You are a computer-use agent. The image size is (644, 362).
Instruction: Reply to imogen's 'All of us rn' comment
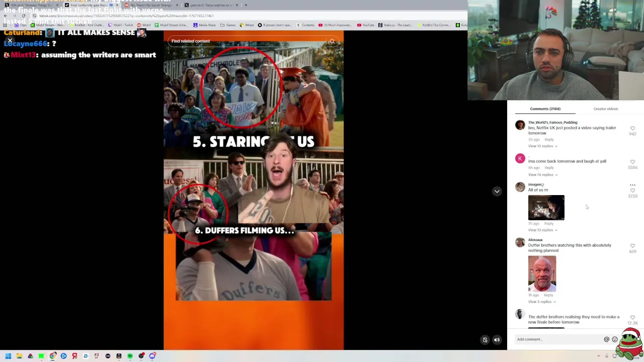click(x=548, y=223)
